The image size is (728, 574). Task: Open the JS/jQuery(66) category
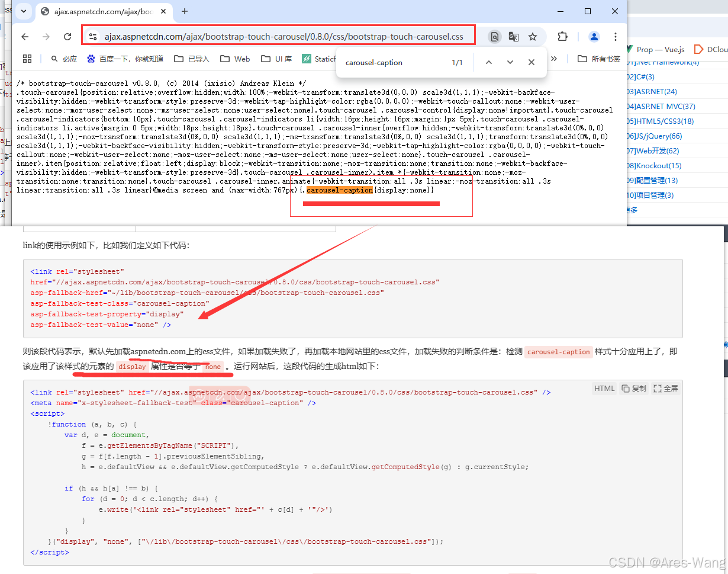click(x=654, y=136)
